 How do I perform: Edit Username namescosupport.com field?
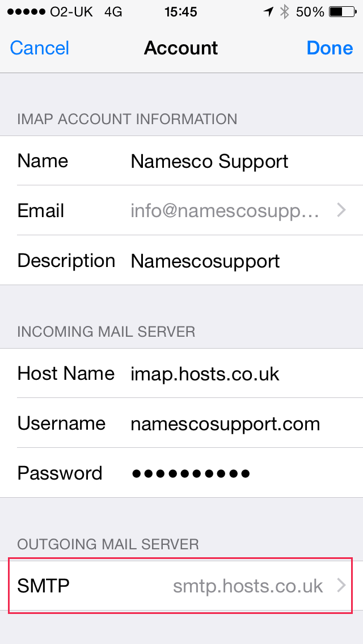click(x=181, y=423)
